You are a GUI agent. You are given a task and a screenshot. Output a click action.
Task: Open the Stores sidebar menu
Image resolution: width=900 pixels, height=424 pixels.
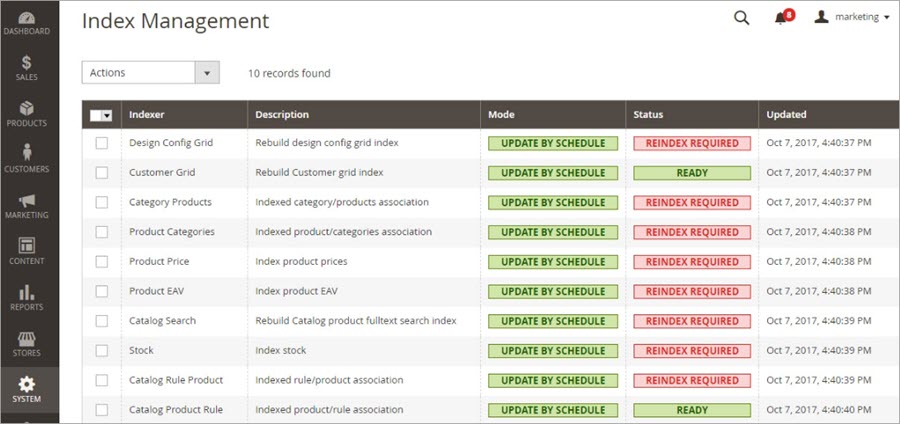[27, 343]
